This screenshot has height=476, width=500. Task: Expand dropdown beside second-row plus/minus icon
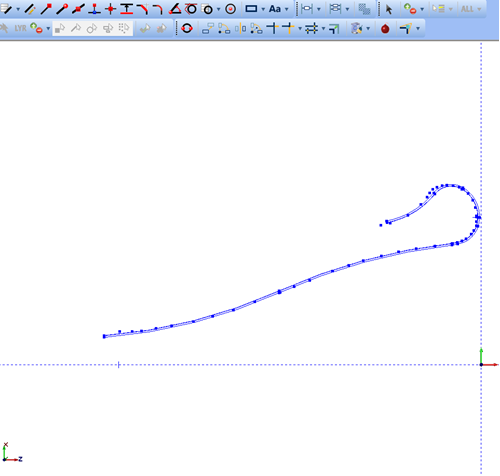point(48,29)
